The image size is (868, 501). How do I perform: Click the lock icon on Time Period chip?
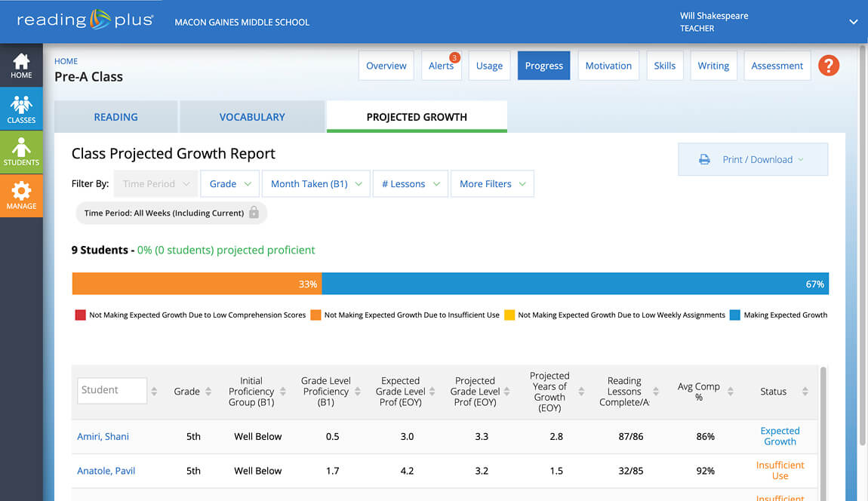[254, 213]
